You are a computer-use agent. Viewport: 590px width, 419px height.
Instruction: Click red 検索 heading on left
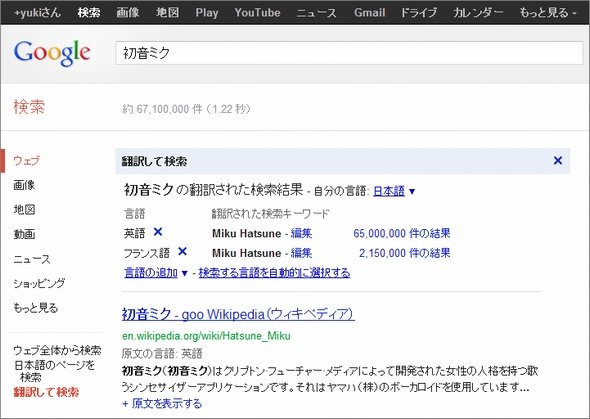[29, 107]
